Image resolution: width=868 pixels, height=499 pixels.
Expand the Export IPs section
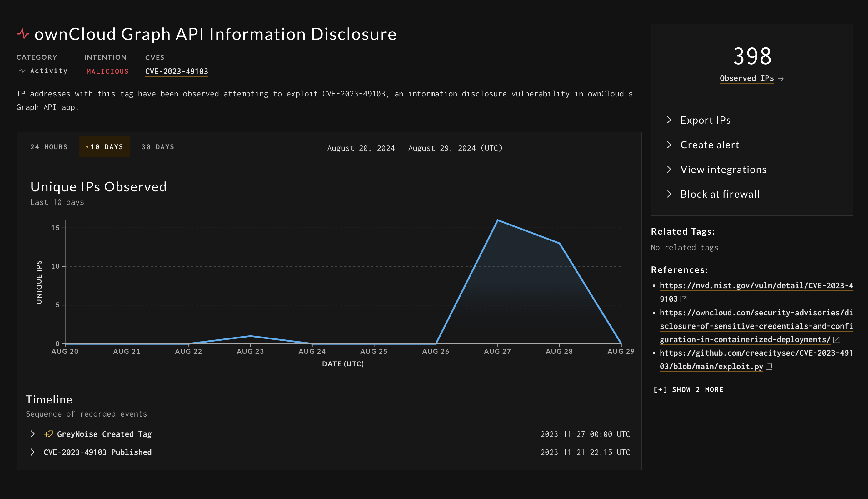[x=699, y=120]
